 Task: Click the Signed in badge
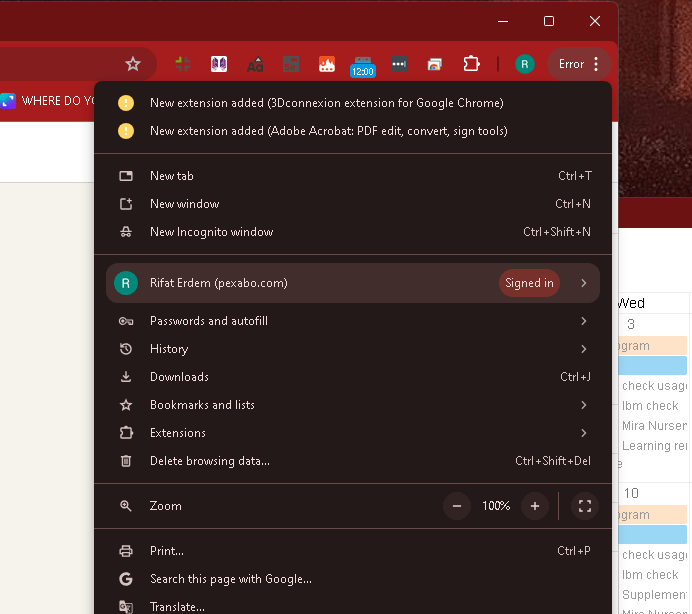tap(529, 283)
